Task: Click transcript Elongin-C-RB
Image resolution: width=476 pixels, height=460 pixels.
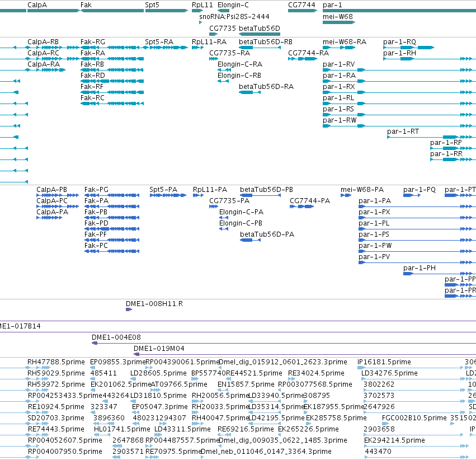Action: tap(223, 81)
